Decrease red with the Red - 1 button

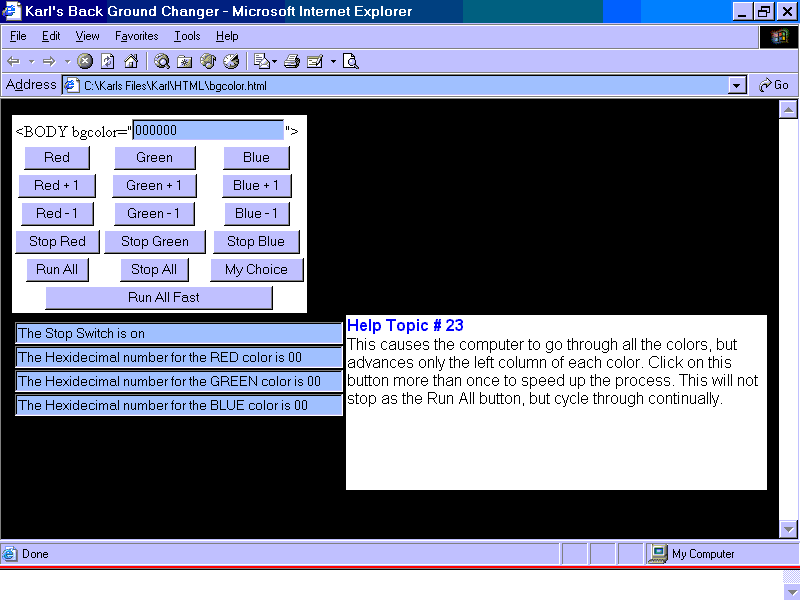(57, 214)
